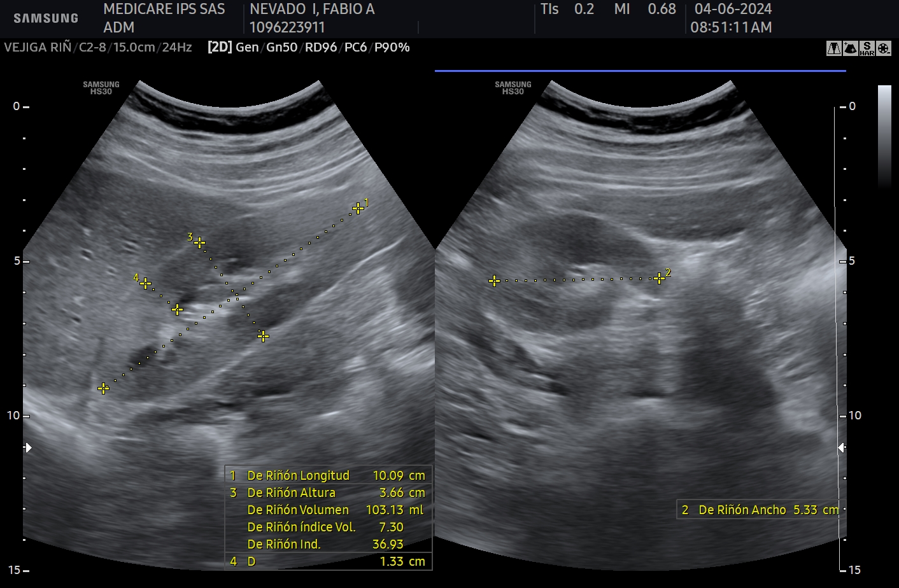Click the right focal depth arrow marker
Viewport: 899px width, 588px height.
[841, 448]
